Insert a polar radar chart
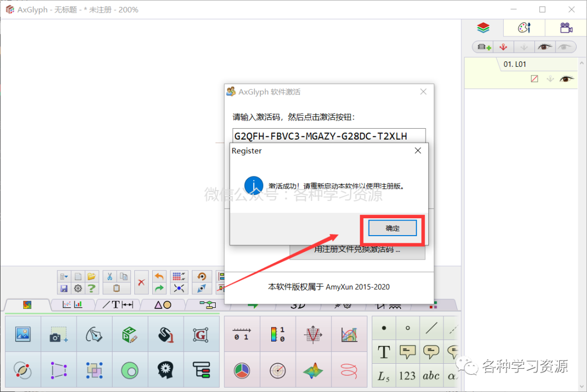This screenshot has height=392, width=587. [277, 370]
